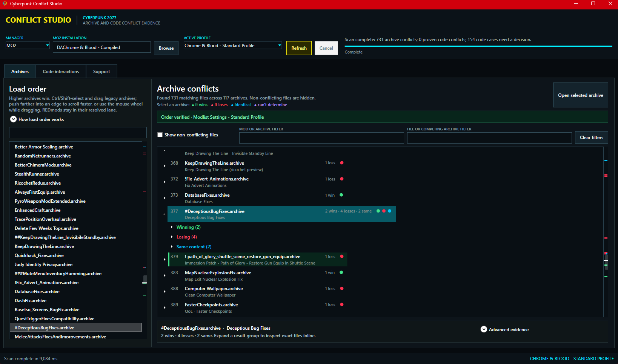The image size is (618, 364).
Task: Click the load order list scrollbar thumb
Action: (x=145, y=280)
